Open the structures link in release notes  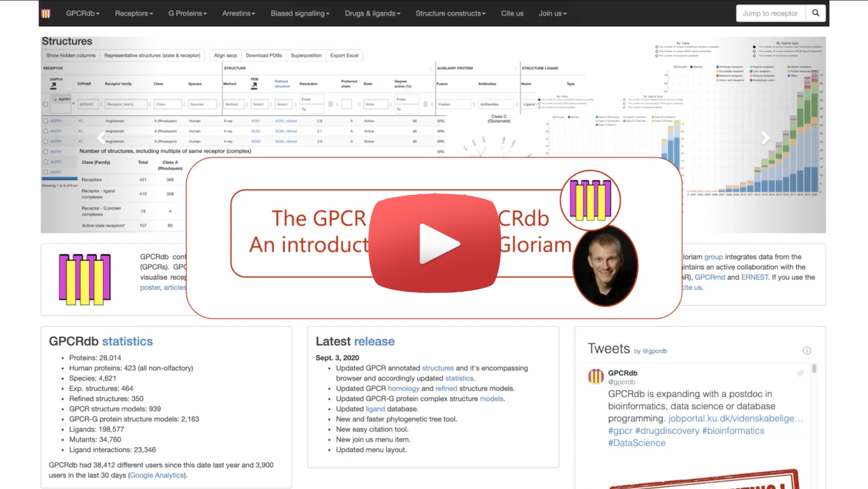438,368
